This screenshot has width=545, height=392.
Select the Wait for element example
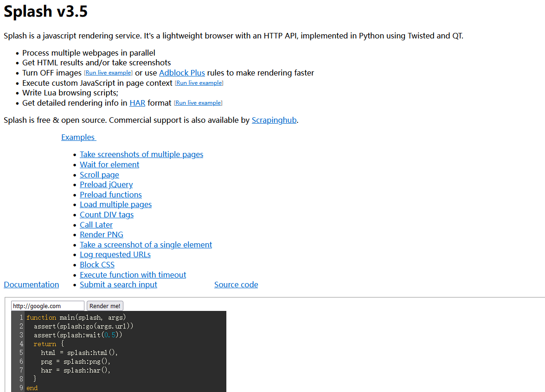click(109, 164)
